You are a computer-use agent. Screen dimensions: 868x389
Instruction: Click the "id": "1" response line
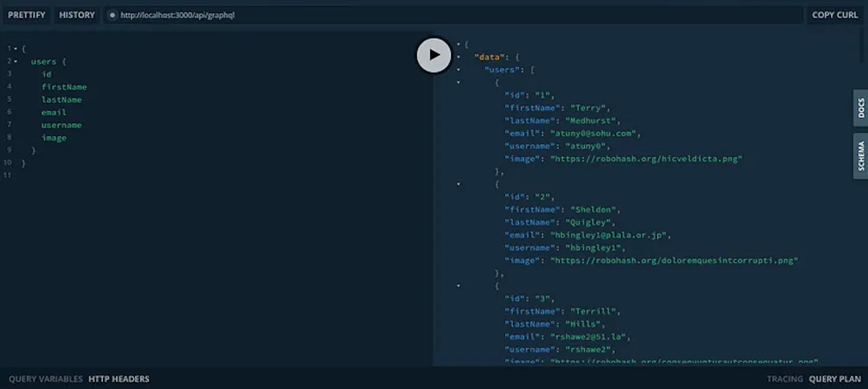point(529,95)
